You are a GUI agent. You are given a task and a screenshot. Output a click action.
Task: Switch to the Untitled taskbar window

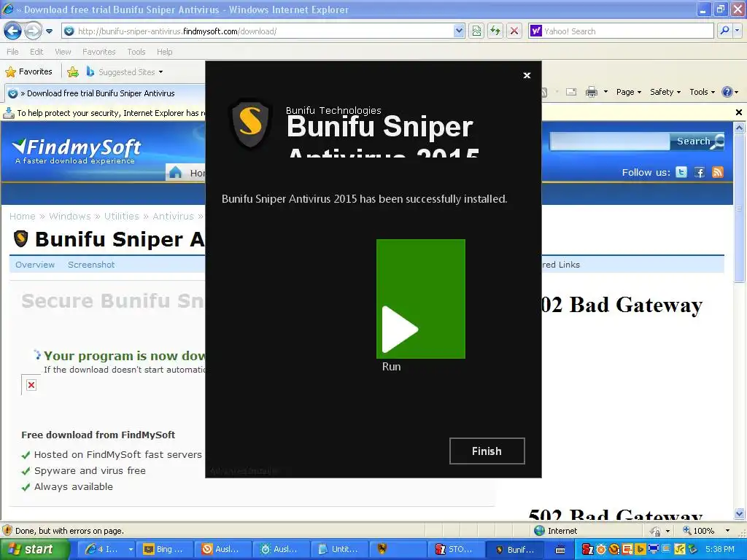point(338,550)
